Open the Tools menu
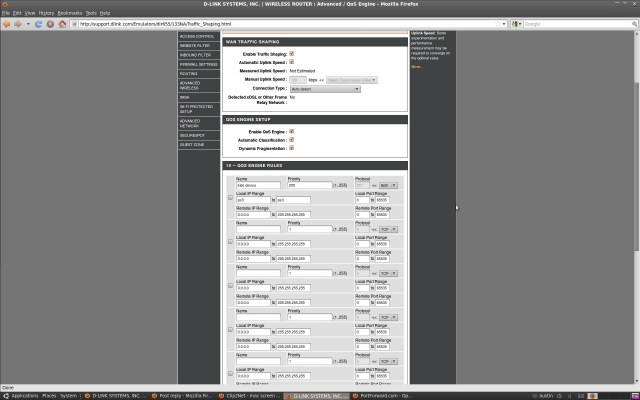Viewport: 640px width, 400px height. [x=91, y=13]
